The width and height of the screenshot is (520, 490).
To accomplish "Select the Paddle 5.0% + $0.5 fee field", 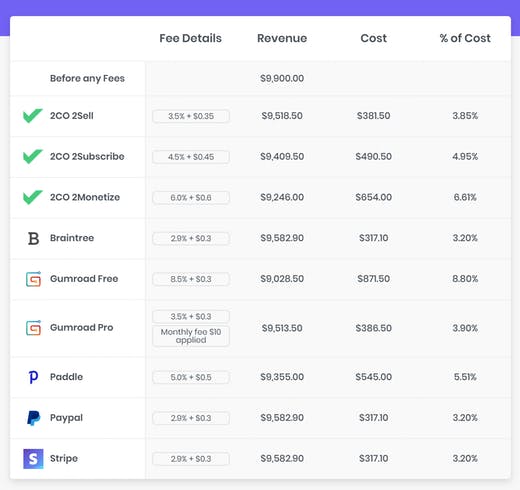I will [191, 377].
